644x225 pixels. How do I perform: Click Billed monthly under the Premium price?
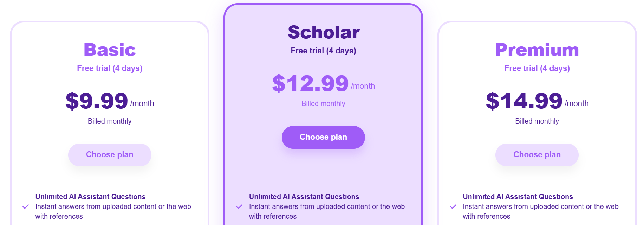tap(537, 121)
